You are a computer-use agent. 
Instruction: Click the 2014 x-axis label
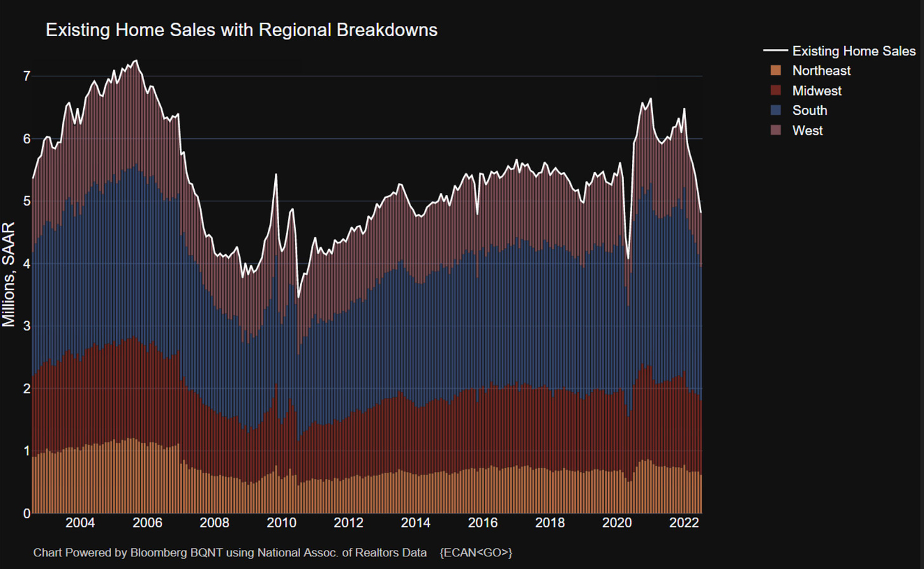pyautogui.click(x=416, y=523)
